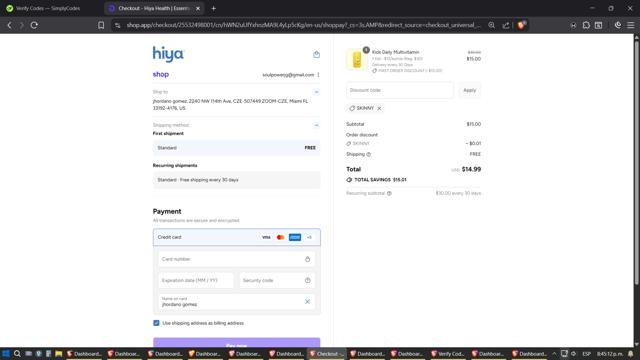Image resolution: width=640 pixels, height=360 pixels.
Task: Show shipping info tooltip icon
Action: click(369, 154)
